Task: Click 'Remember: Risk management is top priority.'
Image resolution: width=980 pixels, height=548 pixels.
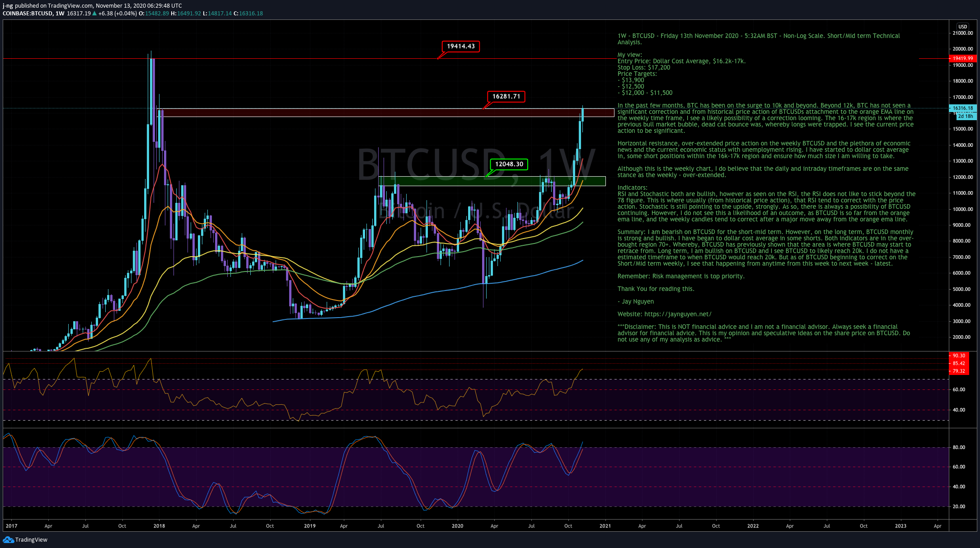Action: tap(681, 276)
